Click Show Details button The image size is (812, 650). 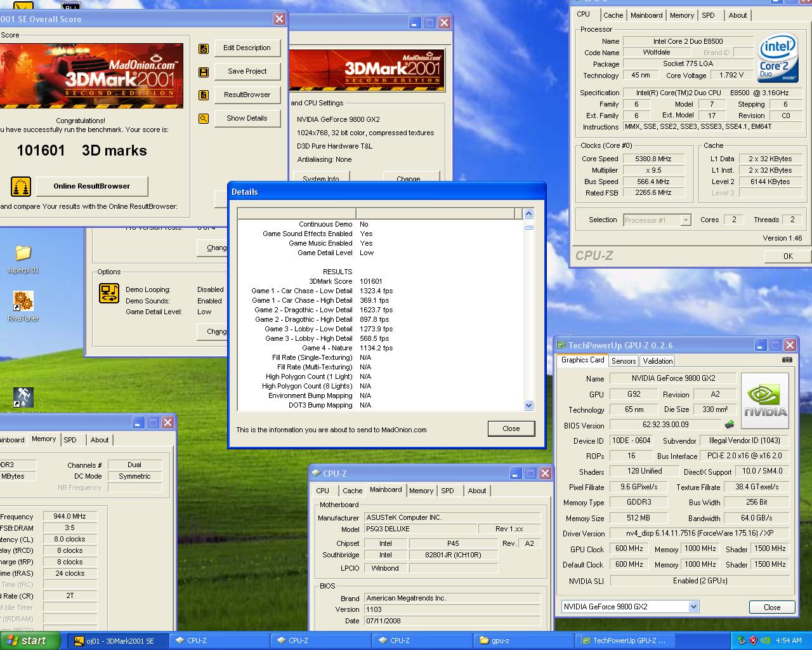pyautogui.click(x=247, y=118)
